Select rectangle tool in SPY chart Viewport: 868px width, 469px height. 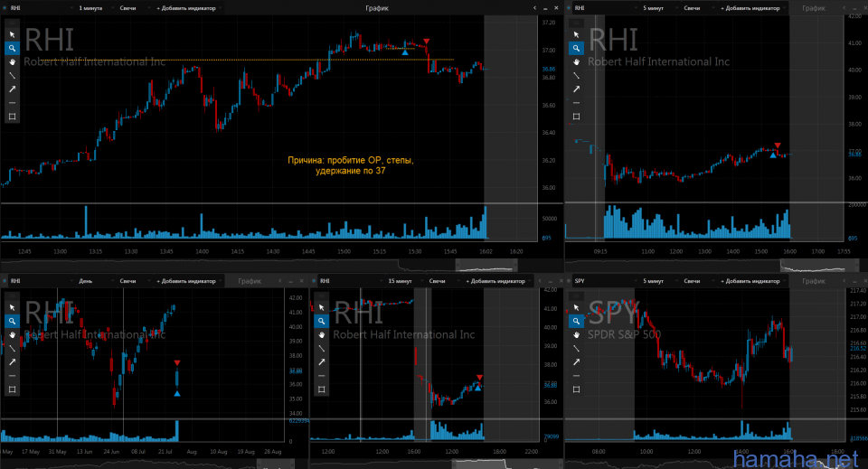(576, 389)
